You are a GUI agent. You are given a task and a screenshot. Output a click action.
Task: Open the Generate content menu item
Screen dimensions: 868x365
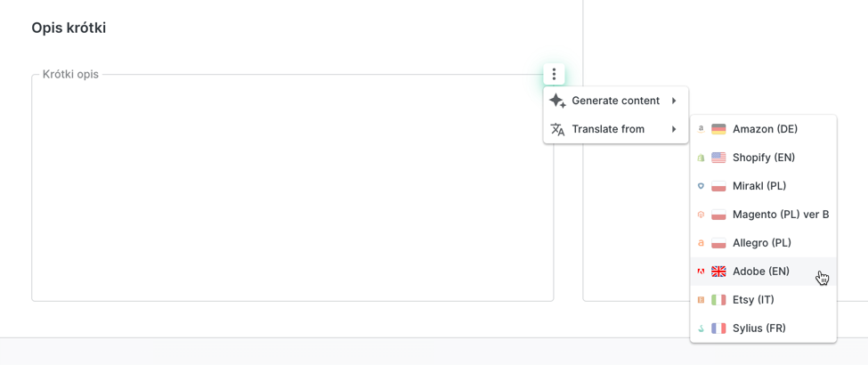[x=615, y=101]
